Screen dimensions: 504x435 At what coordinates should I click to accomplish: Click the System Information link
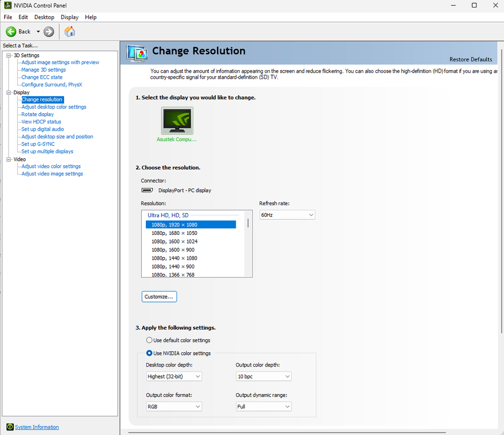[x=37, y=427]
